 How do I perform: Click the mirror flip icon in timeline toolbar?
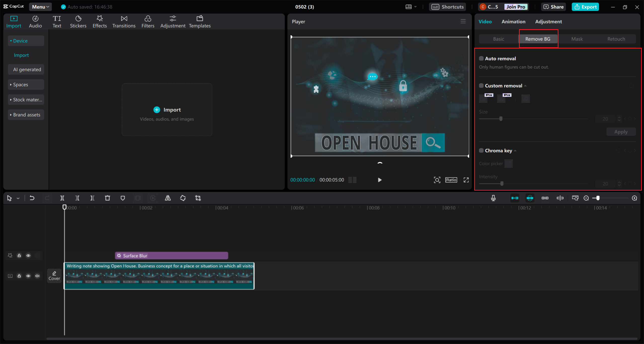click(x=168, y=198)
